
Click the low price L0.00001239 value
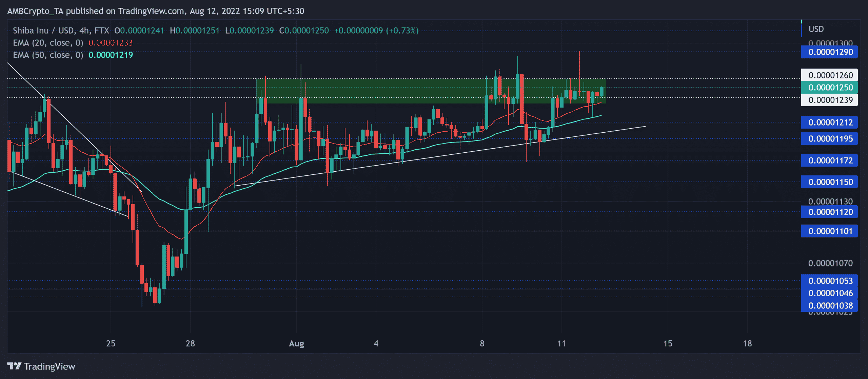pos(249,31)
